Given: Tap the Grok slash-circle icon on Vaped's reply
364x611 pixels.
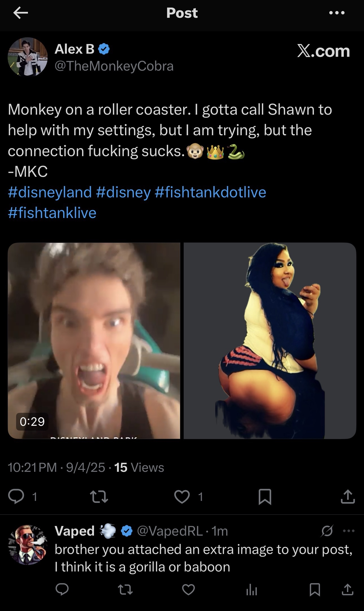Looking at the screenshot, I should [327, 531].
